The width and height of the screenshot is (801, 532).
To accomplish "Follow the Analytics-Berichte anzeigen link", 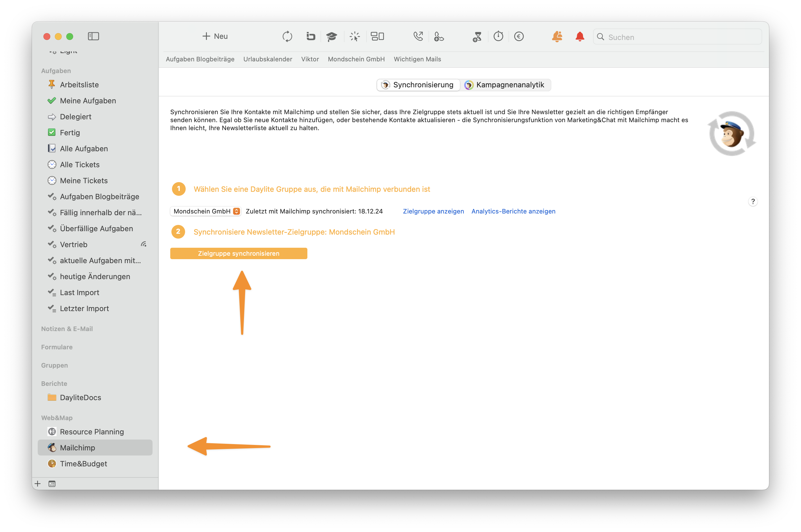I will (513, 211).
